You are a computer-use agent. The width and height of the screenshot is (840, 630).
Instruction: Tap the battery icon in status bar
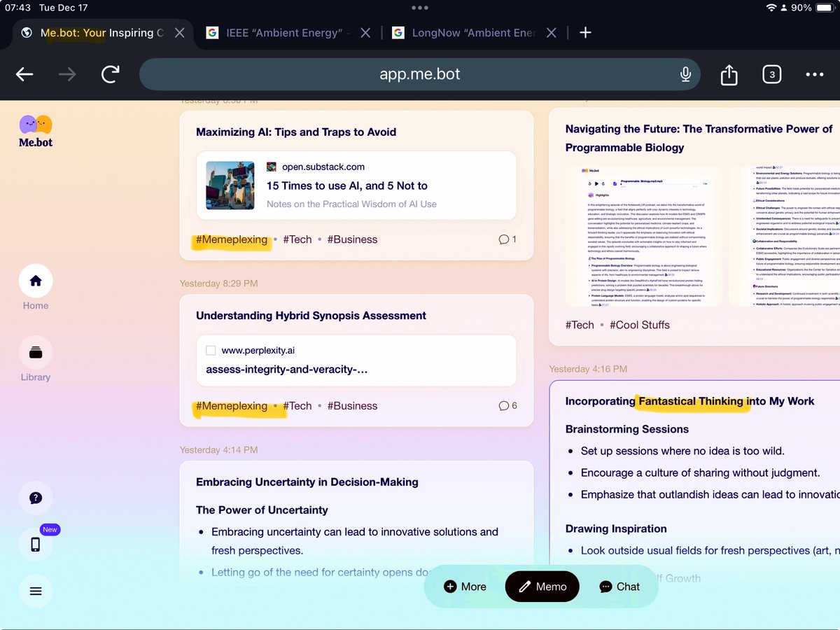(x=825, y=8)
